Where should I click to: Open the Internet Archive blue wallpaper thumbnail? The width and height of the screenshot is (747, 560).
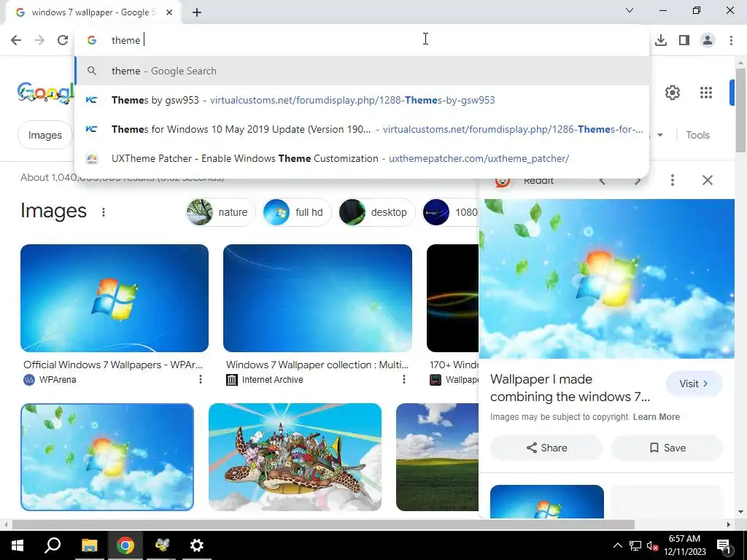(x=317, y=298)
